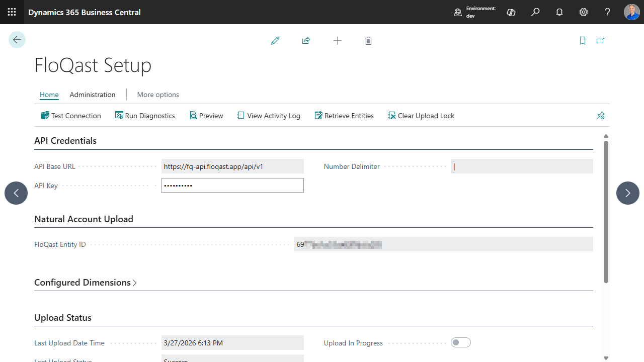Switch to the Home tab
This screenshot has height=362, width=644.
coord(49,95)
